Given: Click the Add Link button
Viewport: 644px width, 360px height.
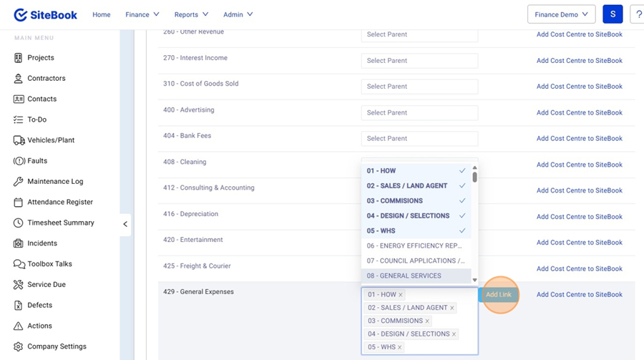Looking at the screenshot, I should pos(498,295).
